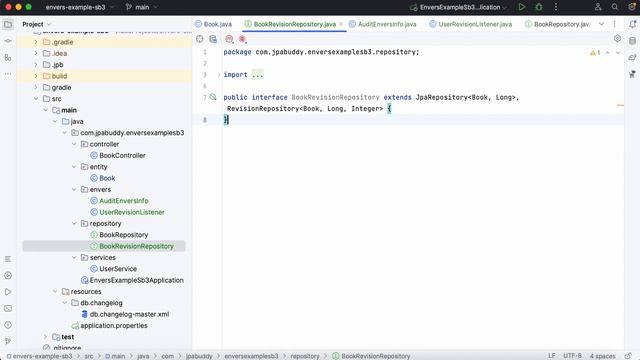Open the editor tabs options menu
The image size is (640, 360).
click(x=614, y=24)
